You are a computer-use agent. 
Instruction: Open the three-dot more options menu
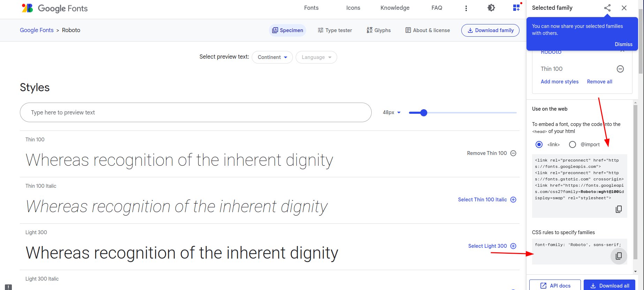pyautogui.click(x=466, y=8)
